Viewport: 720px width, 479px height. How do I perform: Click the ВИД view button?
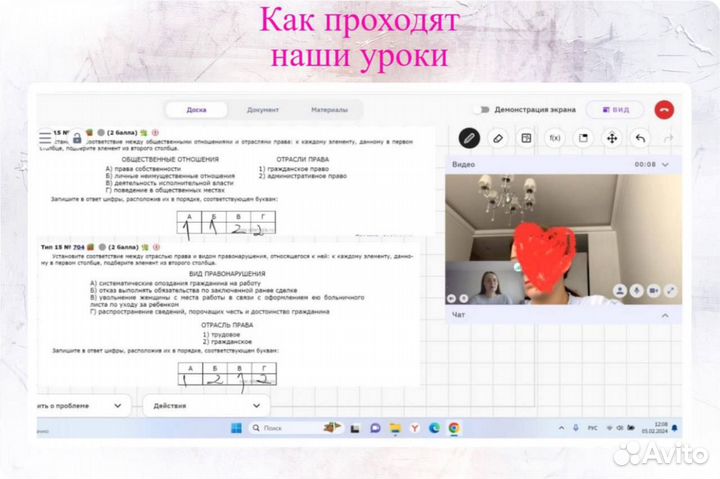[x=616, y=110]
